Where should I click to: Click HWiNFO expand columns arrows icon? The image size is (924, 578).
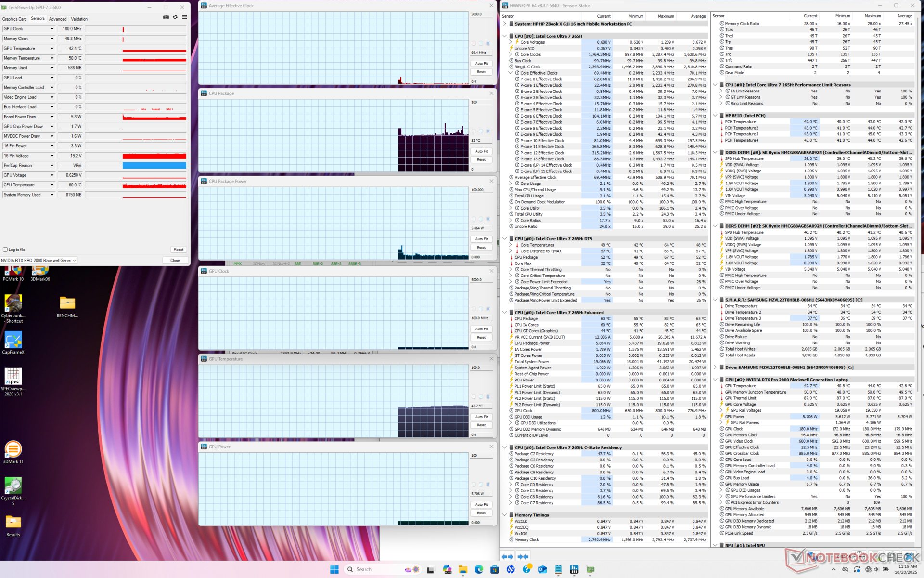[507, 556]
